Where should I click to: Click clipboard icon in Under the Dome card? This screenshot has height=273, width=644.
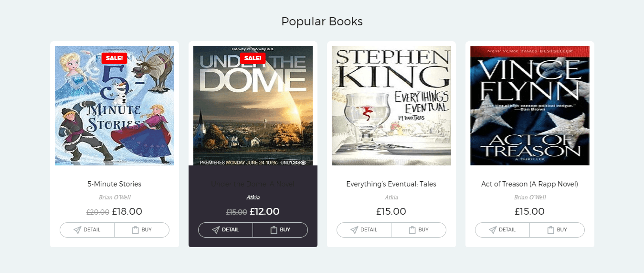click(x=274, y=230)
